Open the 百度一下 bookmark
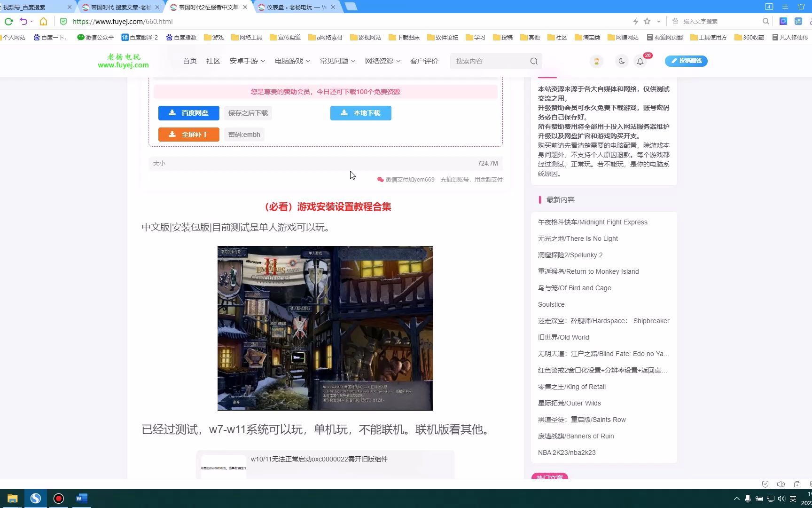Image resolution: width=812 pixels, height=508 pixels. [x=50, y=37]
